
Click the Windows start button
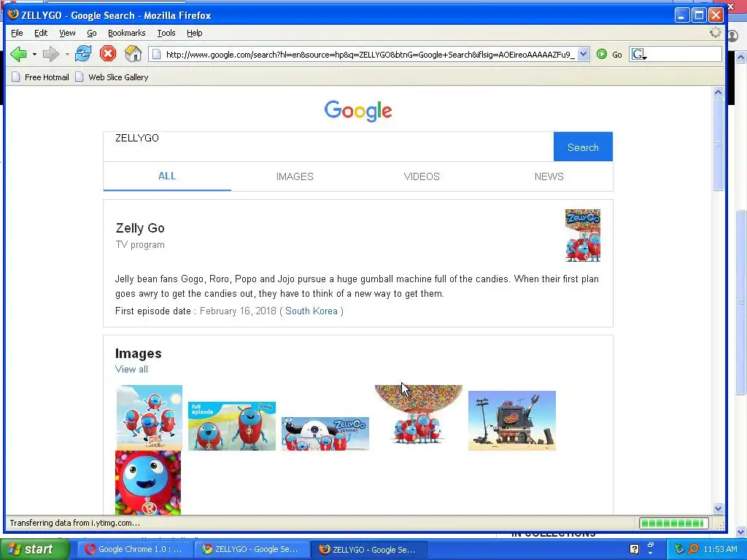click(x=35, y=549)
